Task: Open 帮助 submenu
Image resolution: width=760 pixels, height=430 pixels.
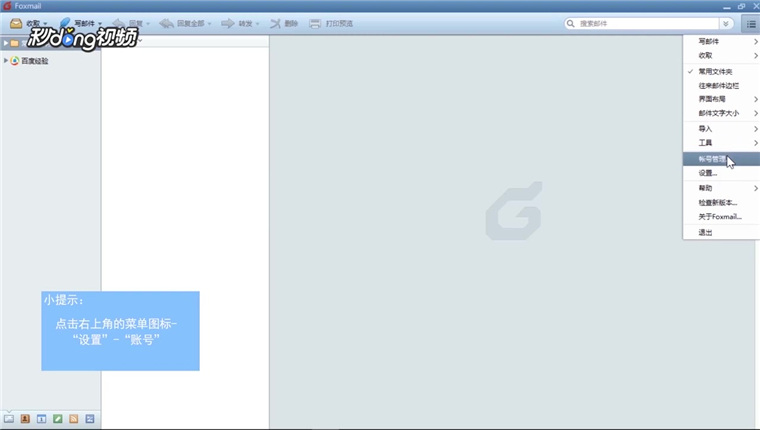Action: 721,188
